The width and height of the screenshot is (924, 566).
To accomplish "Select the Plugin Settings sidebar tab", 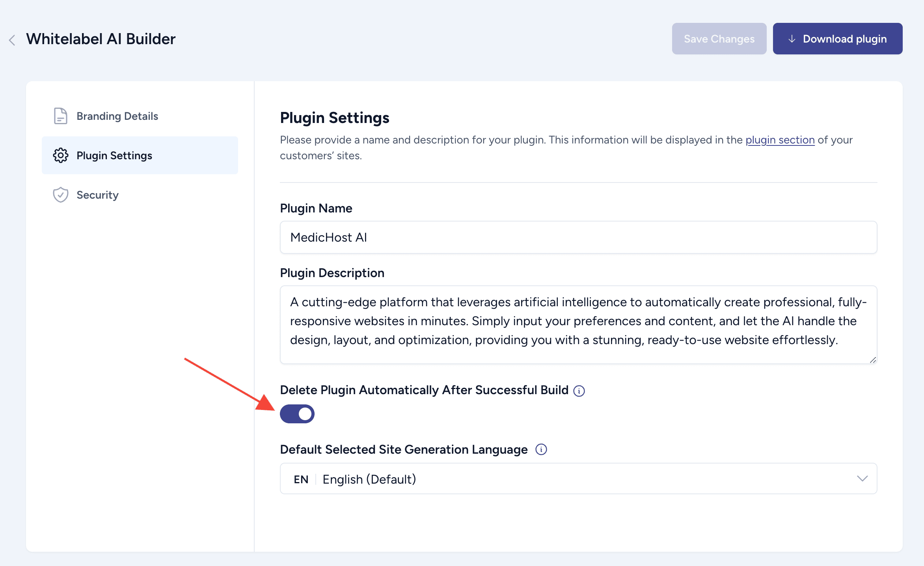I will click(x=114, y=155).
